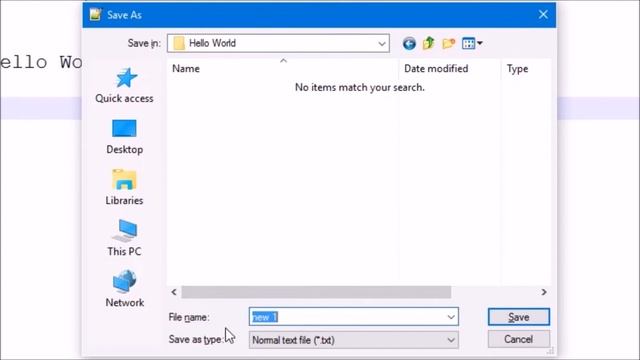Viewport: 640px width, 360px height.
Task: Open Libraries in the sidebar
Action: (124, 188)
